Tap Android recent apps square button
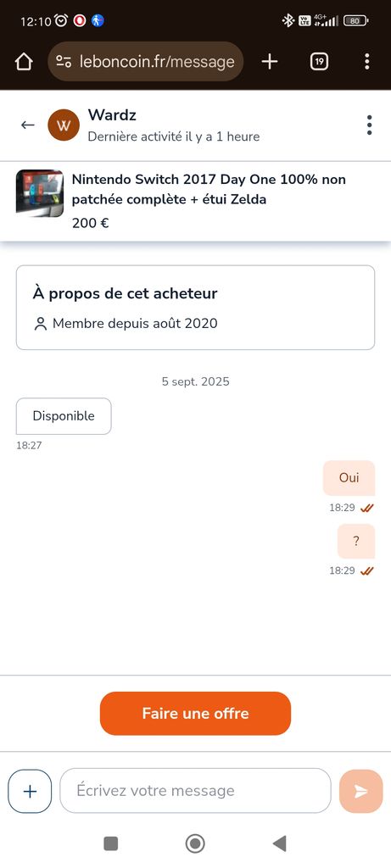Screen dimensions: 391x868 111,843
